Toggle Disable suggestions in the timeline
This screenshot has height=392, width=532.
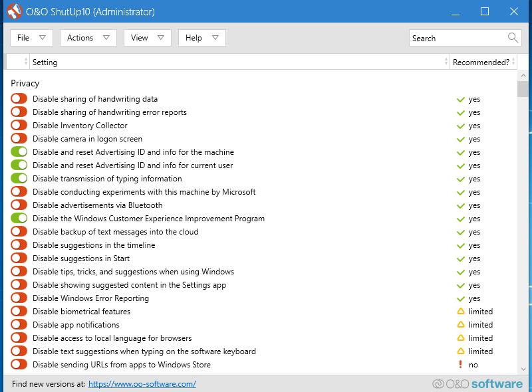coord(19,245)
